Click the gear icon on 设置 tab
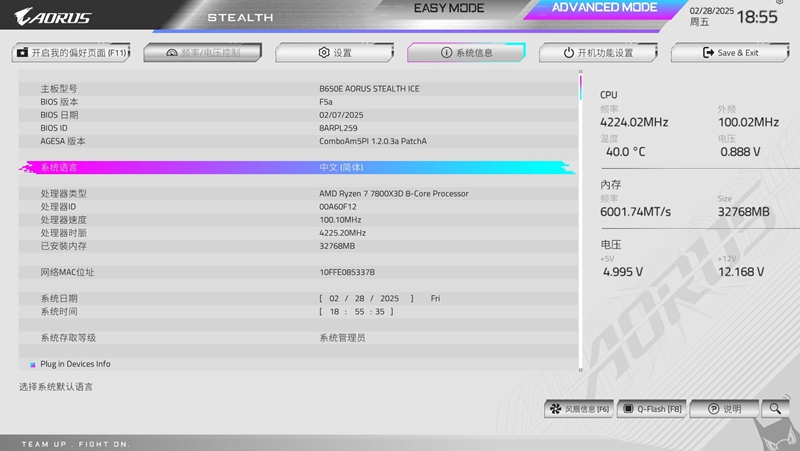The height and width of the screenshot is (451, 800). (x=324, y=53)
